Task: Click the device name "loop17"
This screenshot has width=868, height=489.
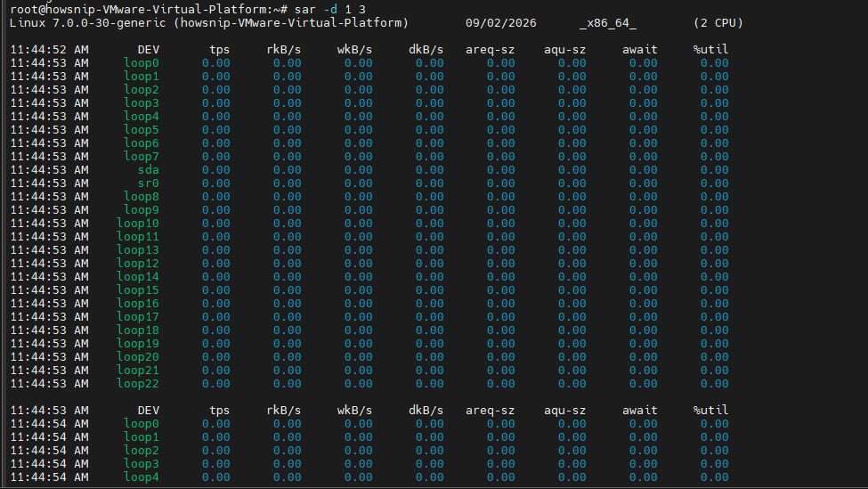Action: [138, 316]
